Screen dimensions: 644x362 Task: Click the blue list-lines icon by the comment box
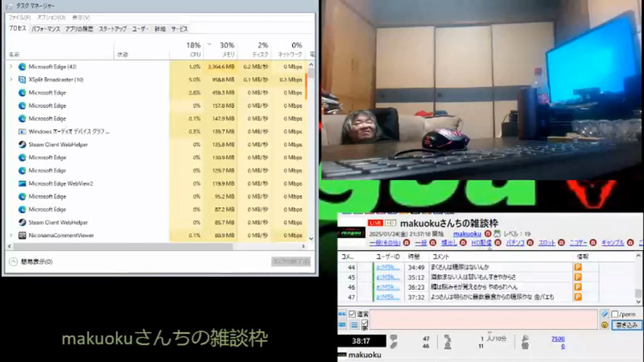(x=354, y=325)
